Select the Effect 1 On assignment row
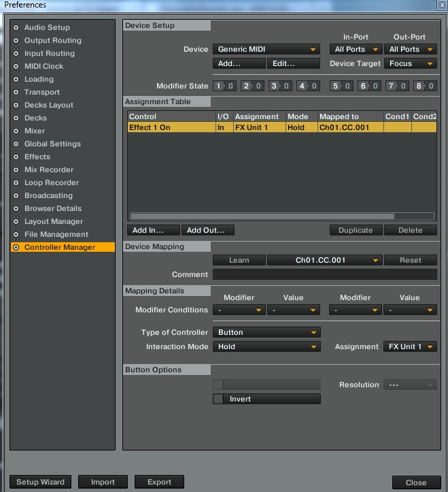 point(282,127)
